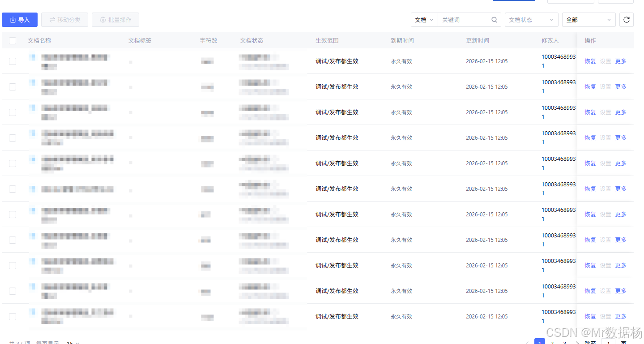This screenshot has height=344, width=644.
Task: Click 恢复 in the first row
Action: click(x=590, y=61)
